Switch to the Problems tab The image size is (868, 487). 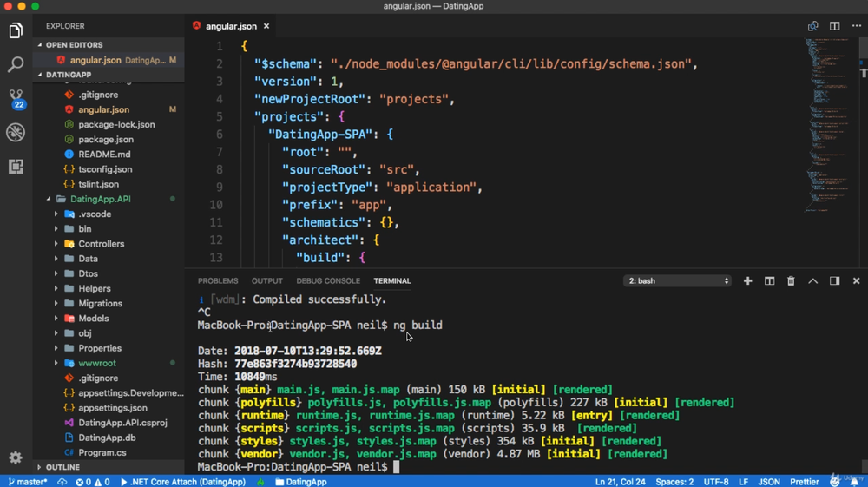click(x=218, y=281)
